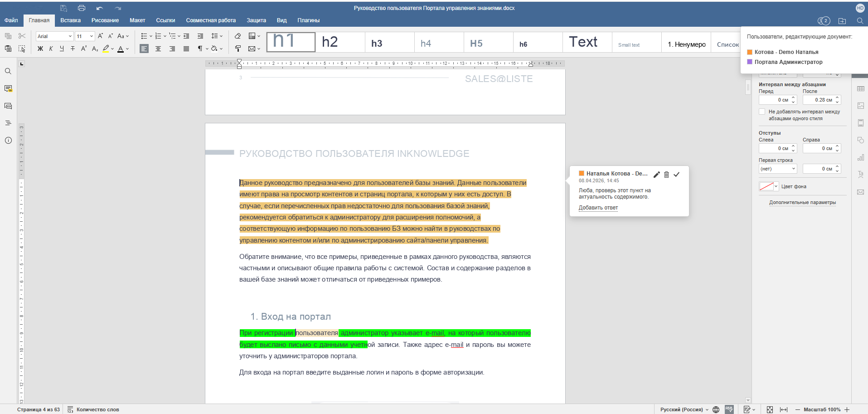Open Table settings in right sidebar

(x=861, y=88)
